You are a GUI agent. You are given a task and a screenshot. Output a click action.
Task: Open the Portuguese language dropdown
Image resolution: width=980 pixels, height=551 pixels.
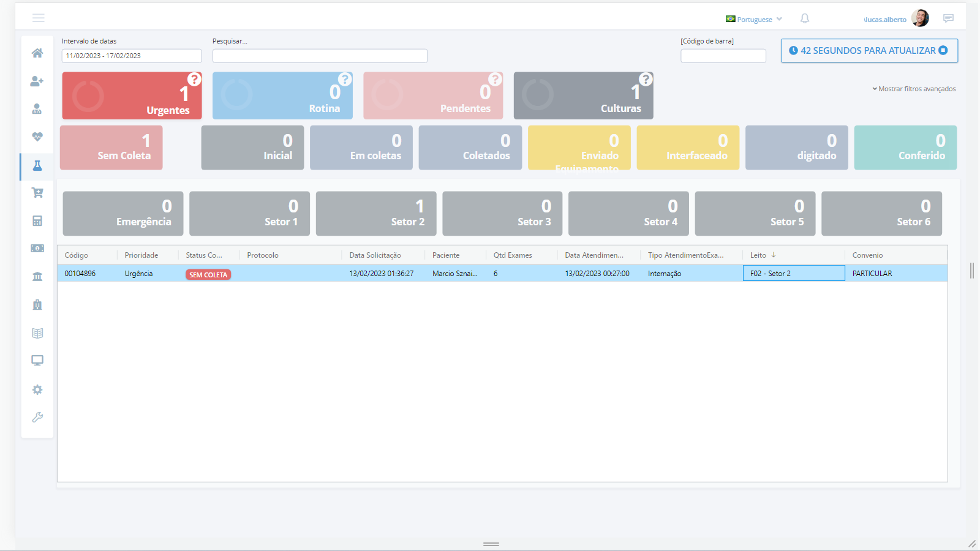tap(754, 20)
